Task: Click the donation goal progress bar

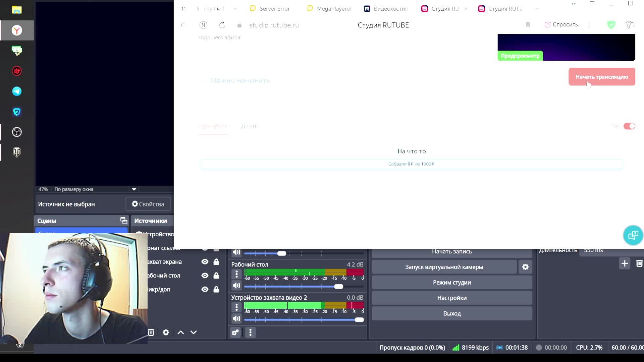Action: coord(411,164)
